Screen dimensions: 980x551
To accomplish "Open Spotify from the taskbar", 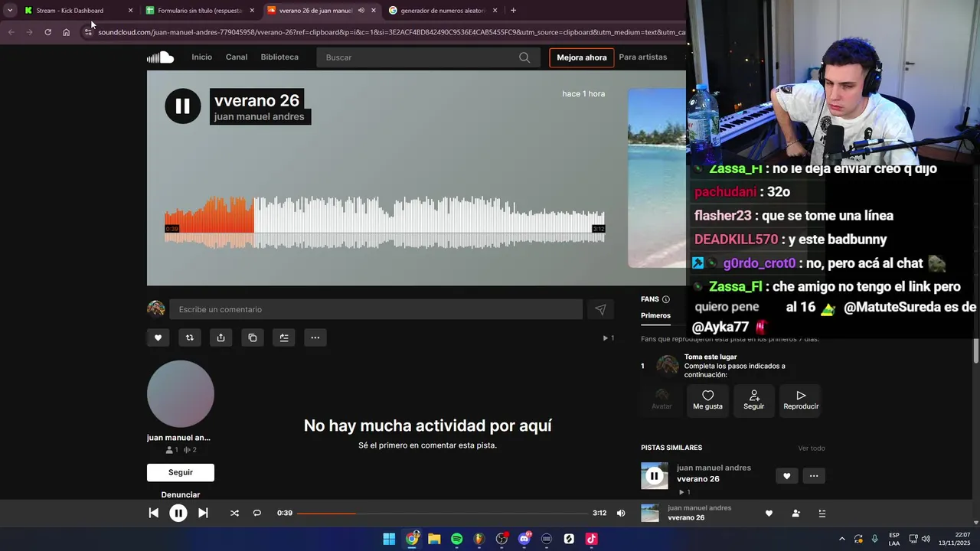I will tap(456, 539).
